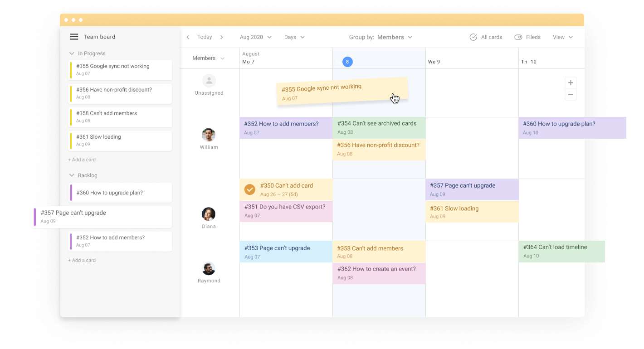Zoom in with the plus icon
Image resolution: width=644 pixels, height=349 pixels.
coord(571,82)
